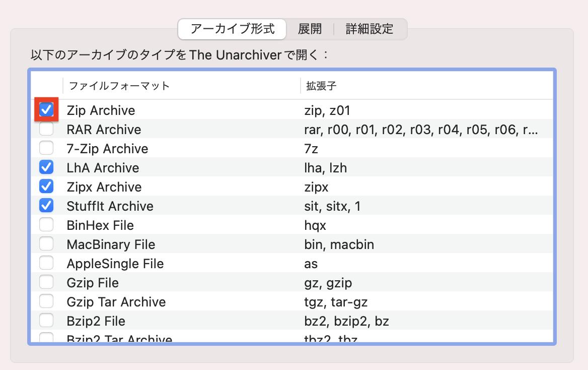Image resolution: width=588 pixels, height=370 pixels.
Task: Enable the MacBinary File checkbox
Action: (x=46, y=244)
